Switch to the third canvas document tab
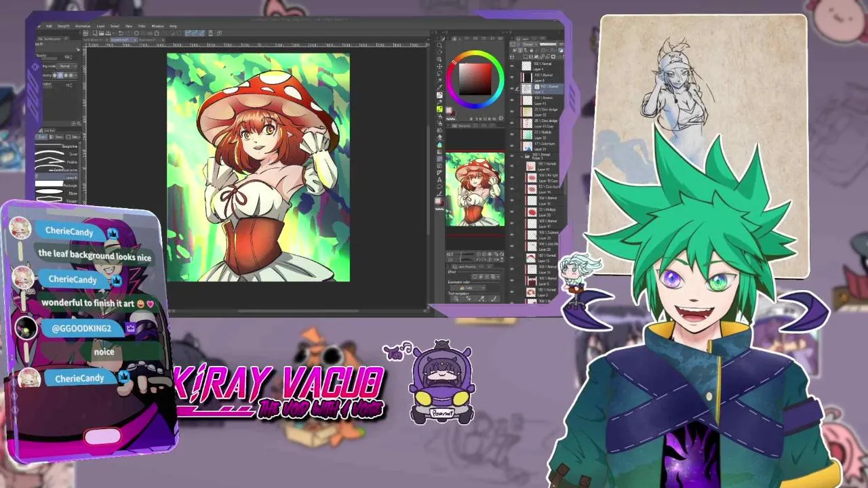The height and width of the screenshot is (488, 868). pyautogui.click(x=151, y=40)
